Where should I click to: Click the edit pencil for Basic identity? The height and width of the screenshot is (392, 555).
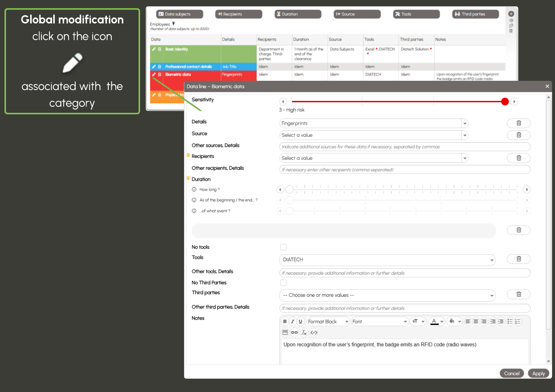[x=153, y=49]
